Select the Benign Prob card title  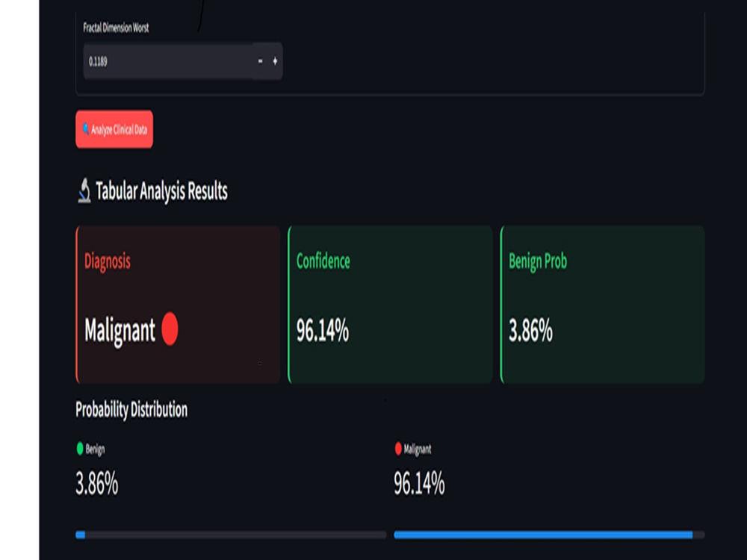click(x=538, y=261)
